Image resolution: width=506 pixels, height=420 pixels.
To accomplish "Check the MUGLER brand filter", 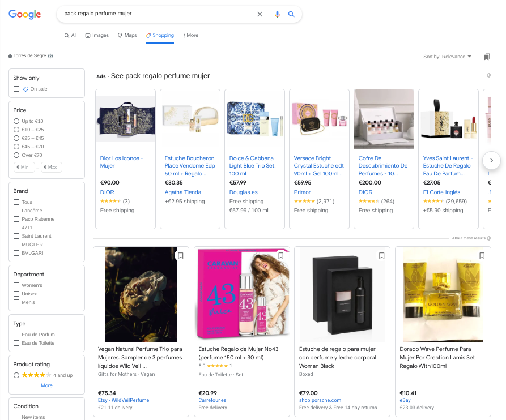I will pos(16,245).
